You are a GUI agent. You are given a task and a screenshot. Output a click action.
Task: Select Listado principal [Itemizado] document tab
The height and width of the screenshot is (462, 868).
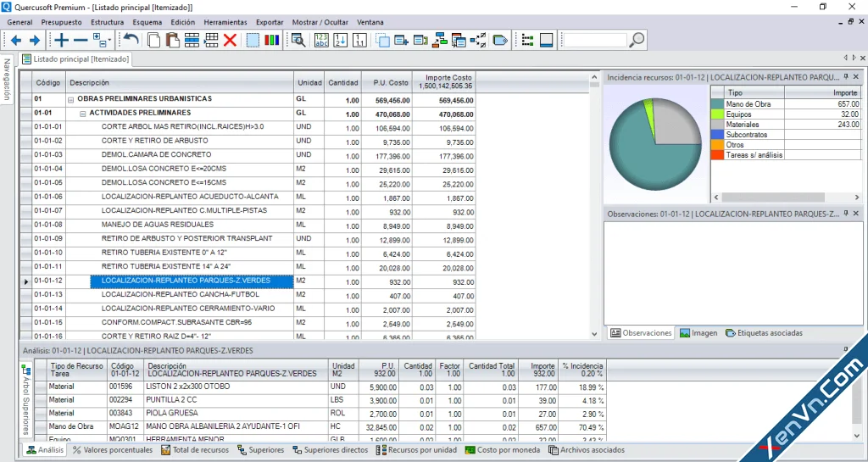pos(75,58)
